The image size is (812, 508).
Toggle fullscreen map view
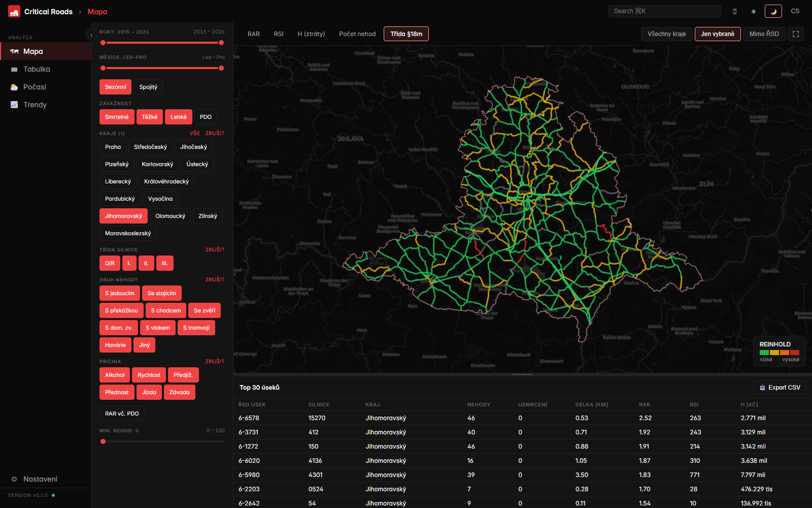[796, 34]
